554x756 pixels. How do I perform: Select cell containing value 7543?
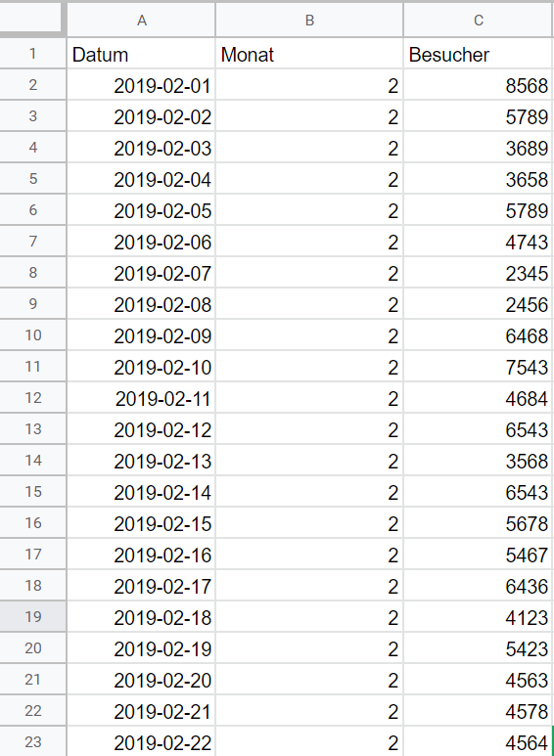pyautogui.click(x=479, y=367)
